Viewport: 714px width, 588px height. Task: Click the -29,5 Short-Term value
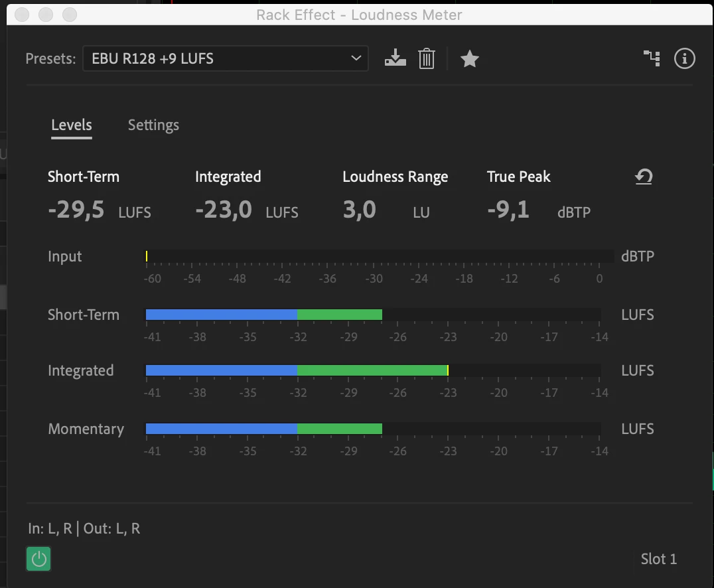[x=76, y=210]
